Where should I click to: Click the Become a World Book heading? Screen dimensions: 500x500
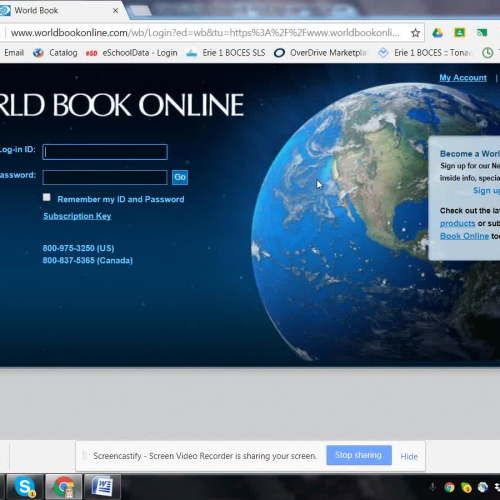click(x=470, y=154)
